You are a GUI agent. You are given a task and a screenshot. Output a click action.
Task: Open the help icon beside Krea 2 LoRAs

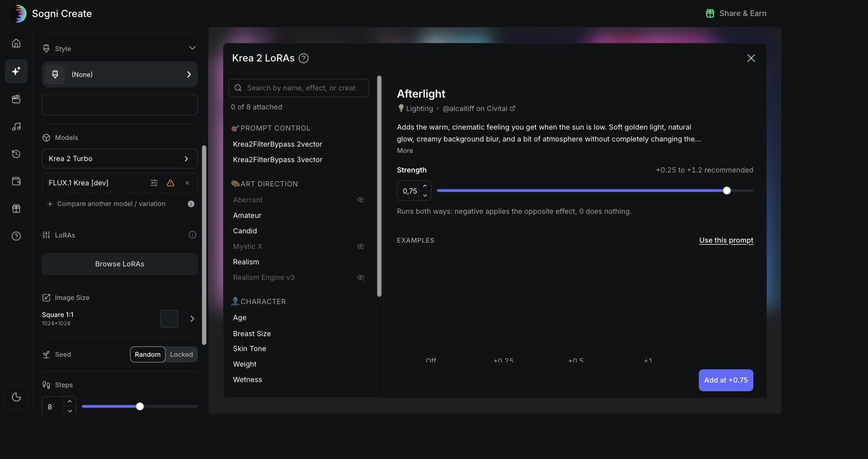click(x=304, y=58)
